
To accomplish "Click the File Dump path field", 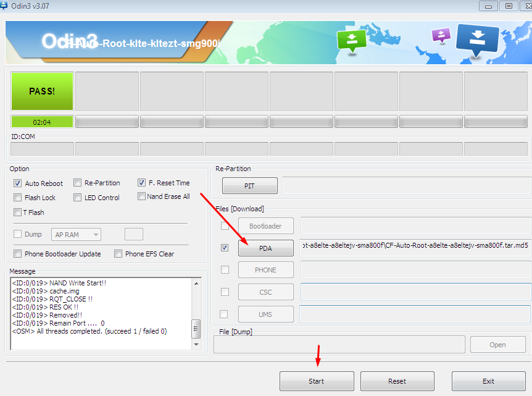I will click(x=339, y=345).
